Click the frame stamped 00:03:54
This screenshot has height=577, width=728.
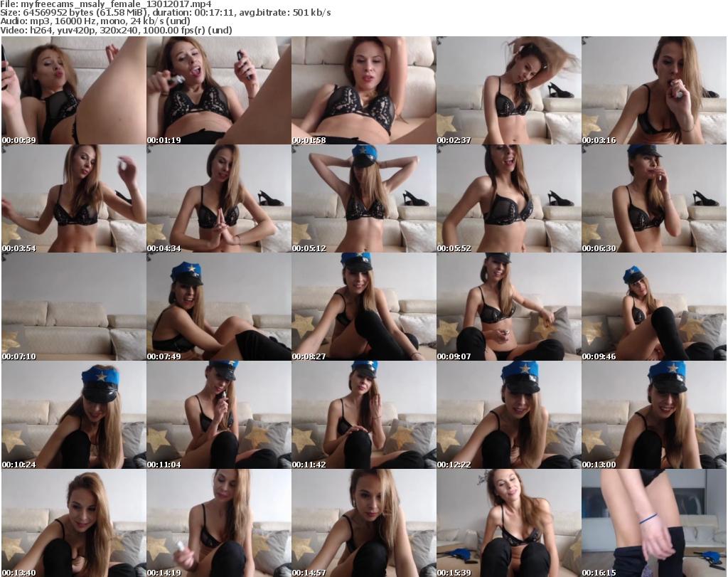point(74,198)
